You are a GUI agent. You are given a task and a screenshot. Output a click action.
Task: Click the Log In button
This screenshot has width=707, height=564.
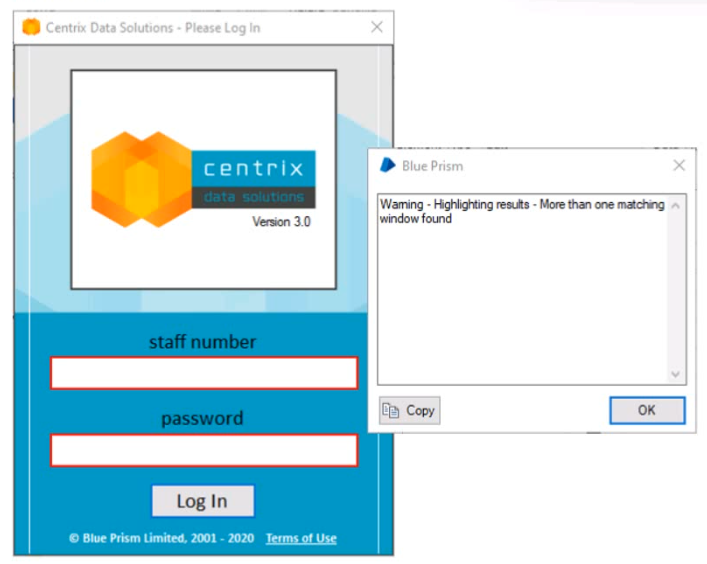[203, 501]
